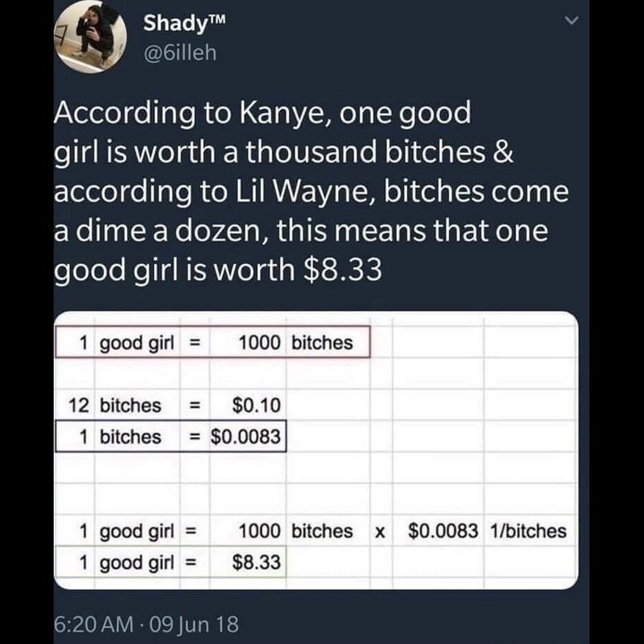
Task: Select the cell showing 12
Action: 75,405
